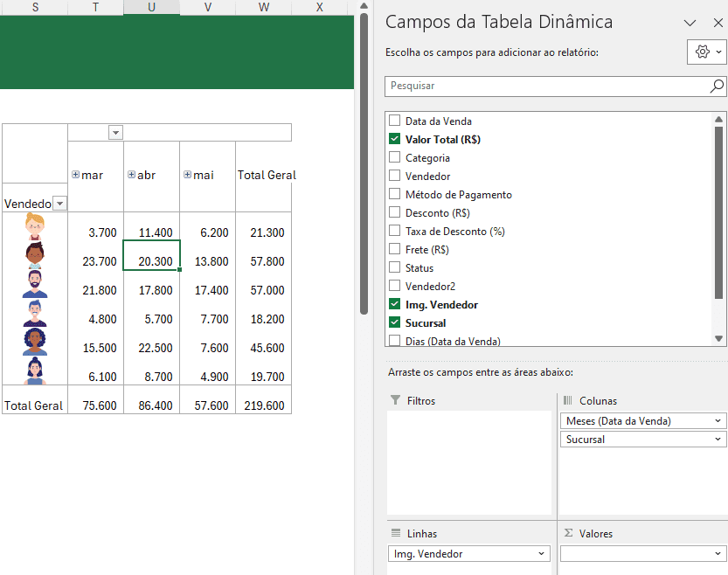Click the Linhas area icon

tap(398, 533)
